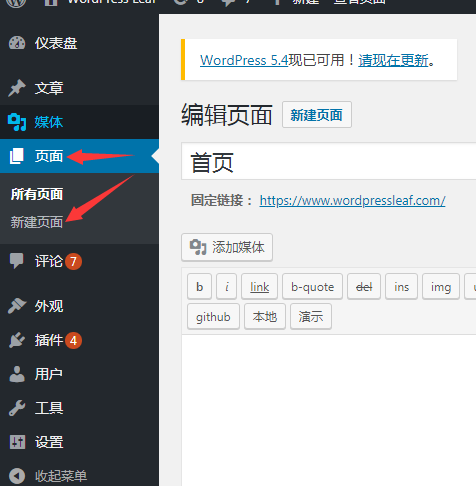Click the 新建页面 button beside the heading
Image resolution: width=476 pixels, height=486 pixels.
coord(317,115)
